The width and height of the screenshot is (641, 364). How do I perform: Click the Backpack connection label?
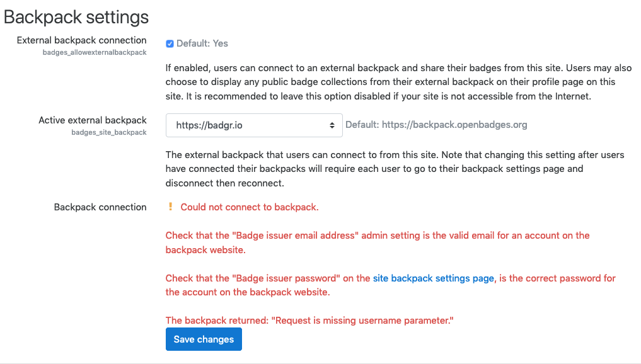click(x=100, y=207)
